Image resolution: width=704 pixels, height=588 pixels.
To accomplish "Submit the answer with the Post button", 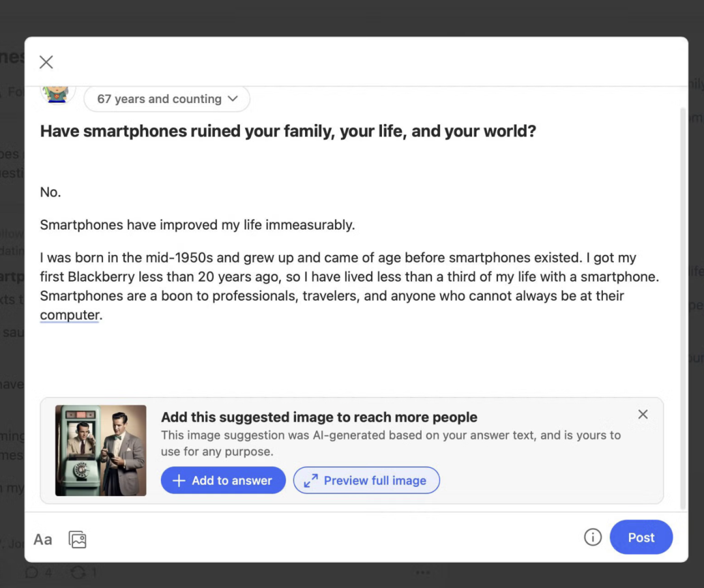I will [x=641, y=537].
